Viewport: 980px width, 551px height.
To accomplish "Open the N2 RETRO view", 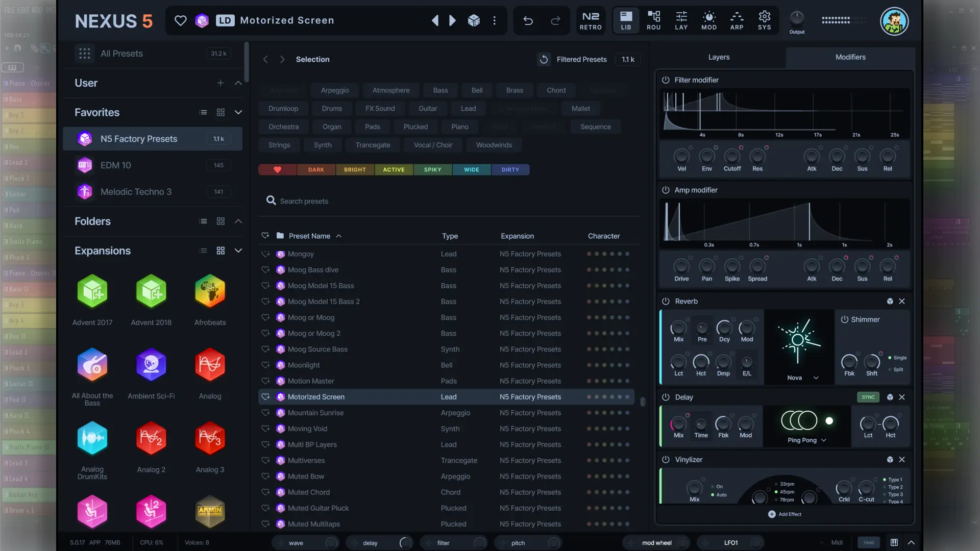I will click(591, 21).
